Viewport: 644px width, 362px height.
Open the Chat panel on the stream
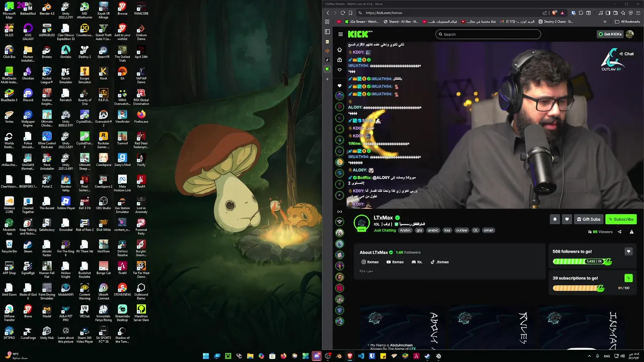[626, 54]
